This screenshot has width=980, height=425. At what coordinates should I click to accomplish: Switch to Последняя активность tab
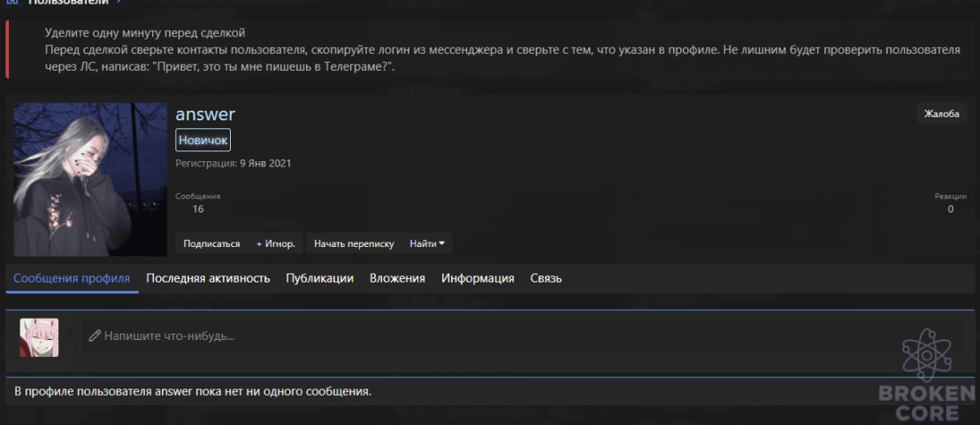[208, 279]
